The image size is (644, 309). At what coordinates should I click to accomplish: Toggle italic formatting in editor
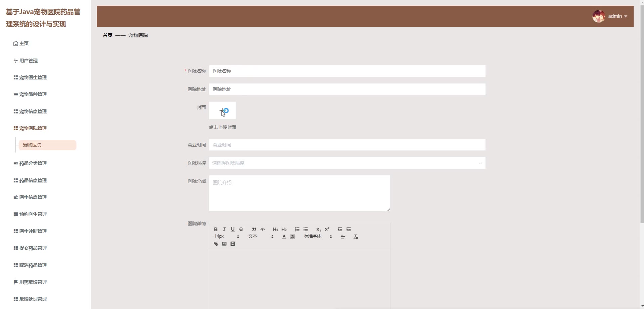[224, 229]
